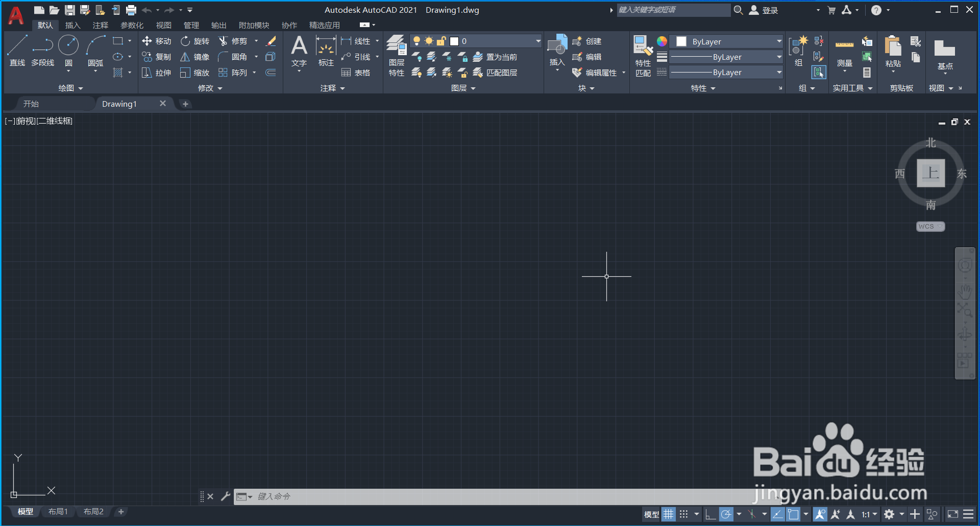Viewport: 980px width, 526px height.
Task: Click the 置为当前 (Make Current) icon
Action: 495,57
